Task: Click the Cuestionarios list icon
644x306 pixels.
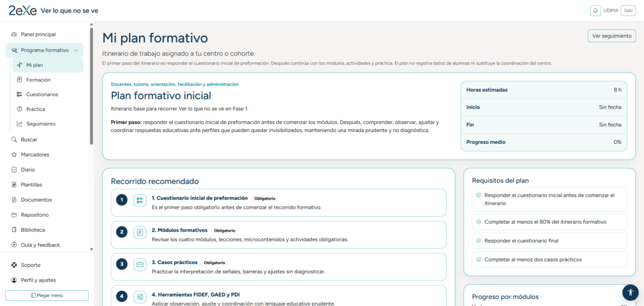Action: 19,94
